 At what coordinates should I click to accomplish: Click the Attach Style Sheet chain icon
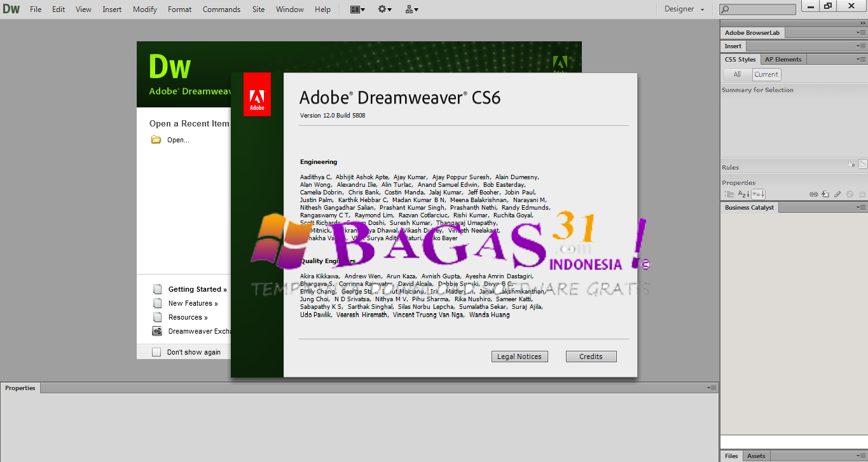[x=813, y=194]
